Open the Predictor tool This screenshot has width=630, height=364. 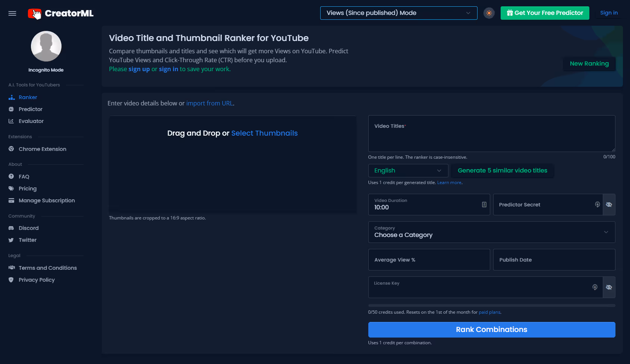pyautogui.click(x=30, y=109)
